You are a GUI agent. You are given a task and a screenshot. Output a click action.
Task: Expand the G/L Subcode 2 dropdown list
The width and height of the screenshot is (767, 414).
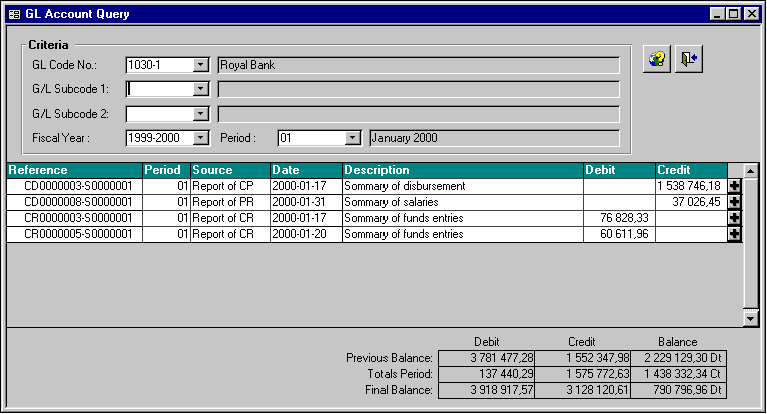pos(200,114)
